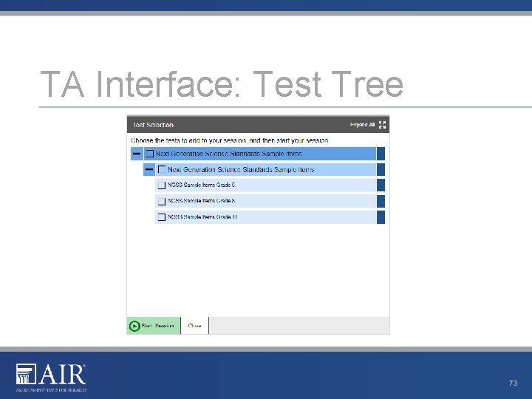Click the dark blue square on Grade 11 row
Image resolution: width=532 pixels, height=399 pixels.
point(381,217)
